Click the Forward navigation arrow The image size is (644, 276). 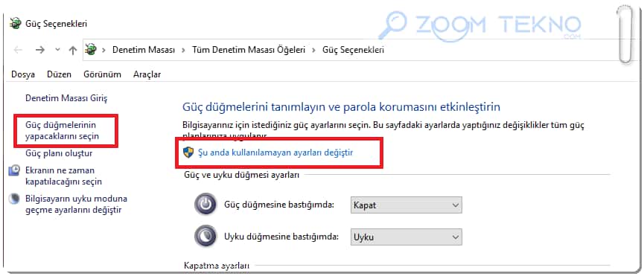click(40, 50)
